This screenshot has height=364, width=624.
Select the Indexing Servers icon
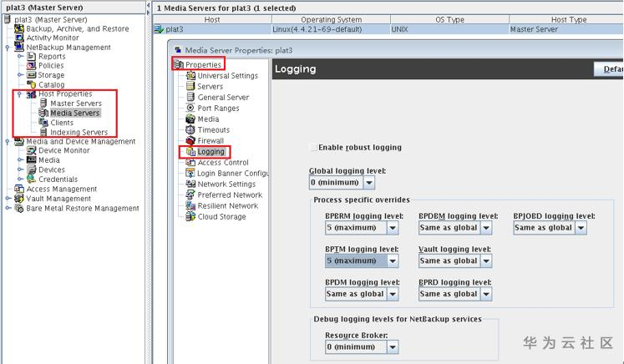43,132
